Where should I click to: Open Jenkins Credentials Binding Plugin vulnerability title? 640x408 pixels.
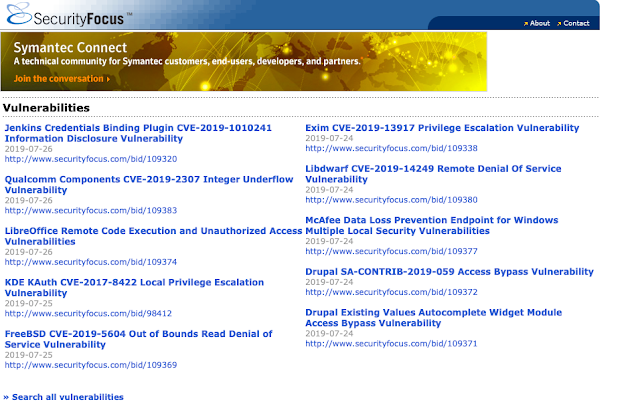pyautogui.click(x=138, y=133)
